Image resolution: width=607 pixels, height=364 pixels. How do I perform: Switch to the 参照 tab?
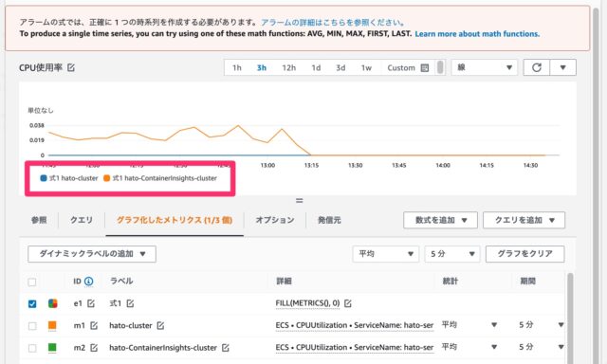(39, 220)
